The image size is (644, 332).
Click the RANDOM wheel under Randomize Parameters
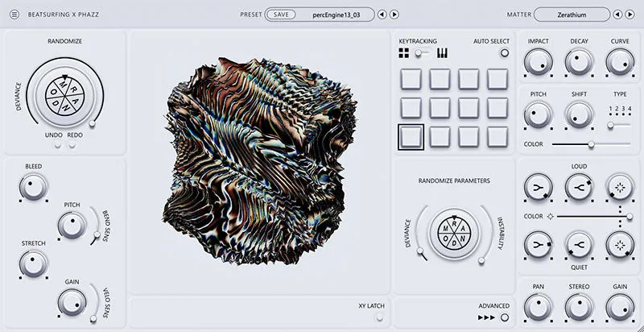(x=454, y=233)
